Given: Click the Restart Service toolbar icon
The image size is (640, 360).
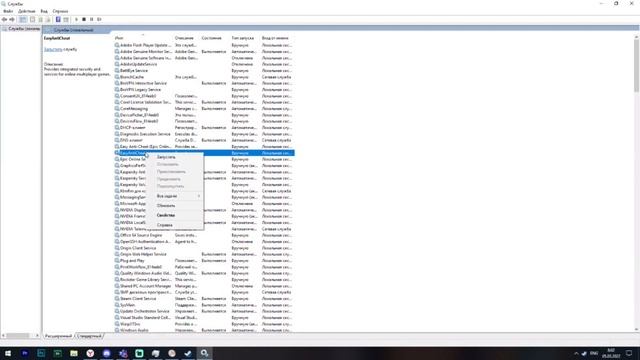Looking at the screenshot, I should coord(99,19).
